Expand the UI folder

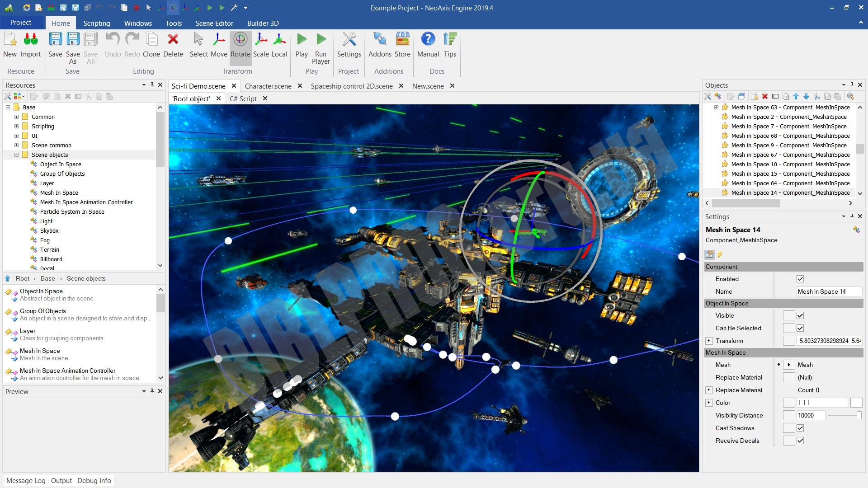(x=17, y=136)
